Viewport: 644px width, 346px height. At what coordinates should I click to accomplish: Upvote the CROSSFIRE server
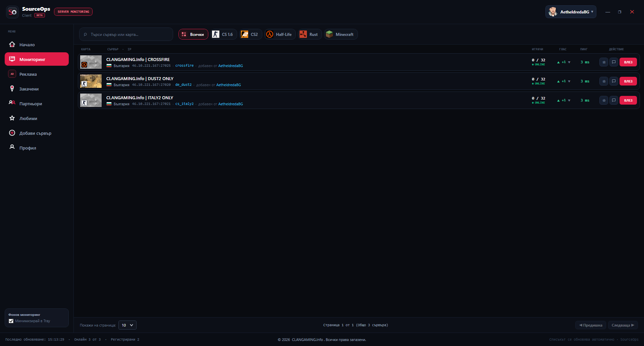[x=558, y=62]
